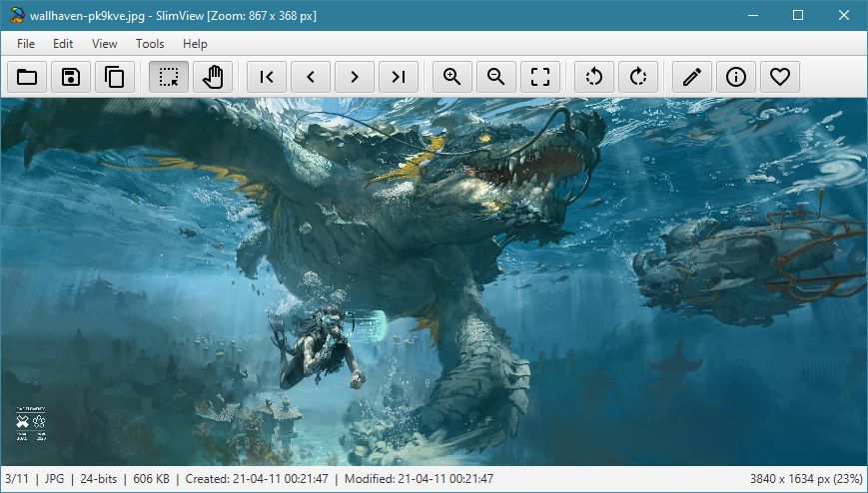Image resolution: width=868 pixels, height=493 pixels.
Task: Click the SlimView app icon in title bar
Action: coord(17,15)
